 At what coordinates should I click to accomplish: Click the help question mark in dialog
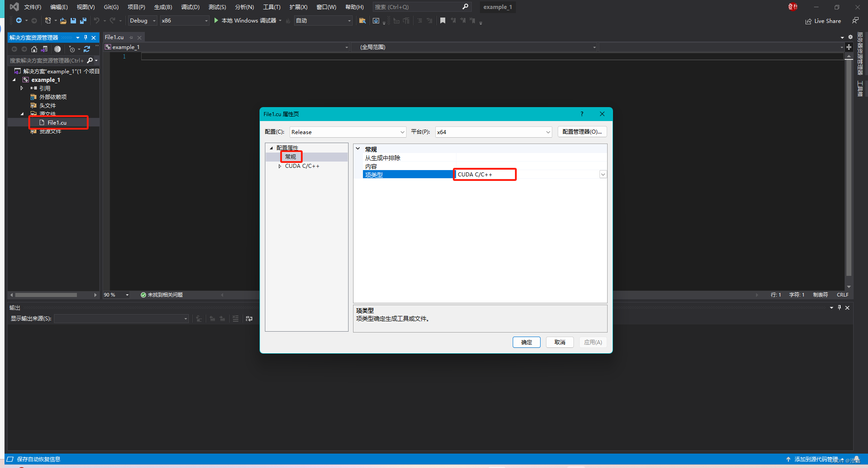tap(582, 114)
